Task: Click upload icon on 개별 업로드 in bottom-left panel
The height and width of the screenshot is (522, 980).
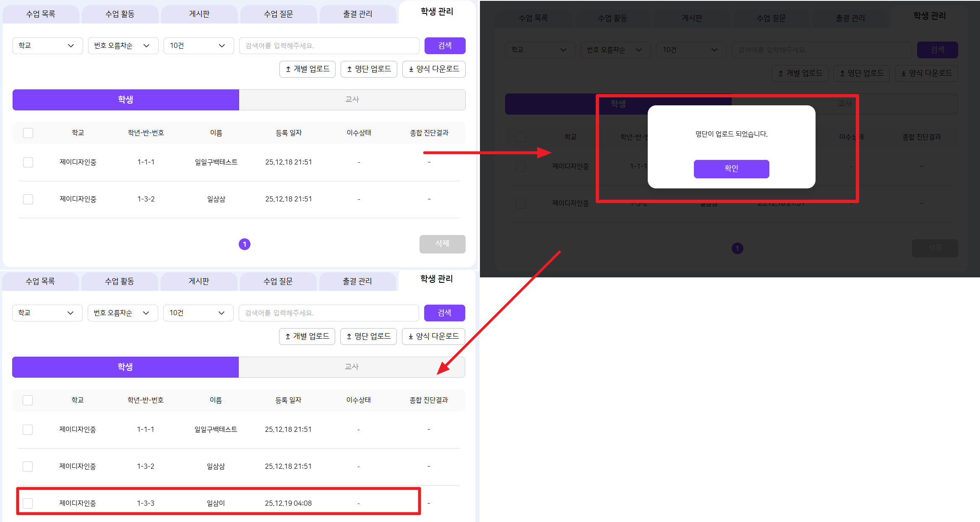Action: [288, 337]
